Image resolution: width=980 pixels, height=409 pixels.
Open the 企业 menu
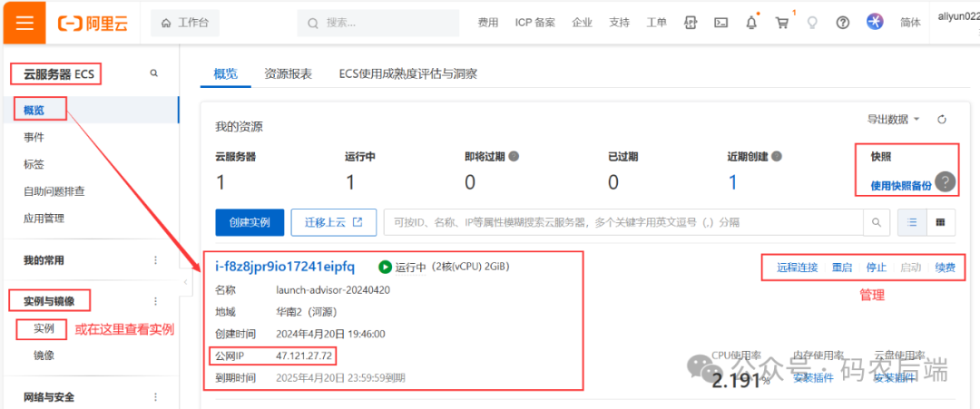(x=582, y=23)
